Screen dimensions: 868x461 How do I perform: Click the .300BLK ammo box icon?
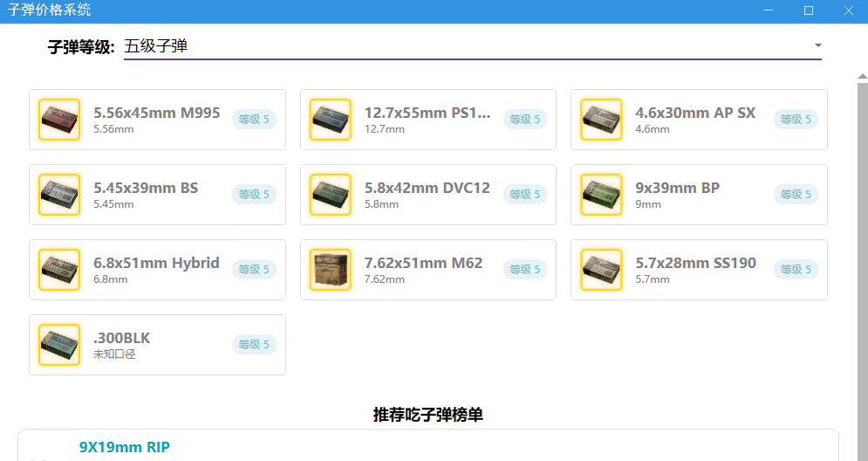[x=59, y=345]
